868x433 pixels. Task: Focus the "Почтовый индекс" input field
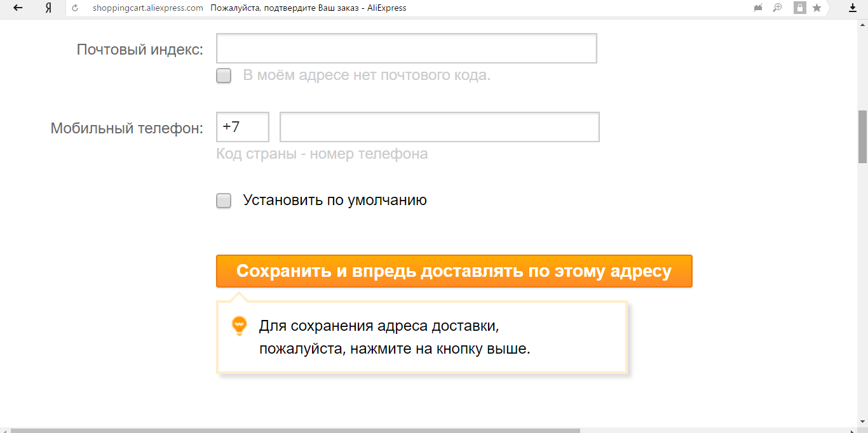[406, 49]
